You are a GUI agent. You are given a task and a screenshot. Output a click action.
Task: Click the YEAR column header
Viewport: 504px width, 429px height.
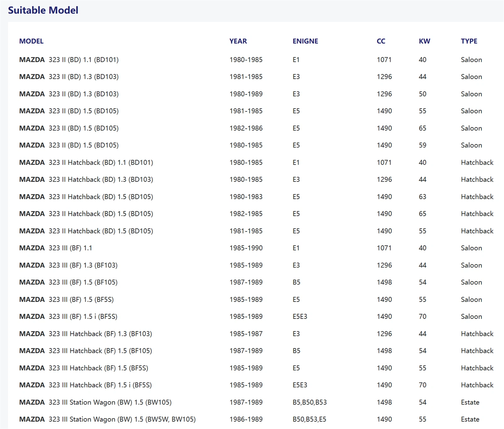tap(238, 41)
